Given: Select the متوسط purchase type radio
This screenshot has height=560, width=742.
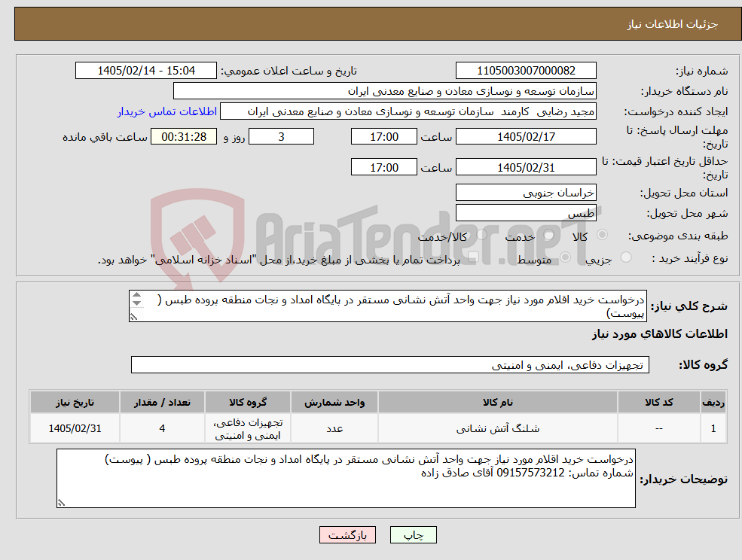Looking at the screenshot, I should coord(565,257).
